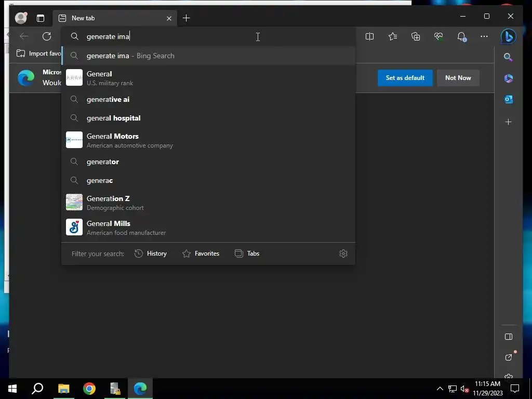The image size is (532, 399).
Task: Open the Action Center notifications
Action: tap(515, 389)
